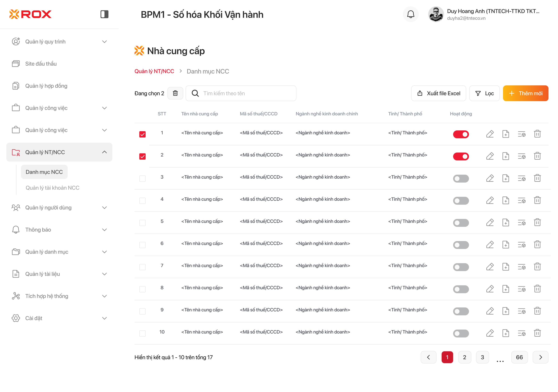
Task: Open the Site đấu thầu menu item
Action: 41,64
